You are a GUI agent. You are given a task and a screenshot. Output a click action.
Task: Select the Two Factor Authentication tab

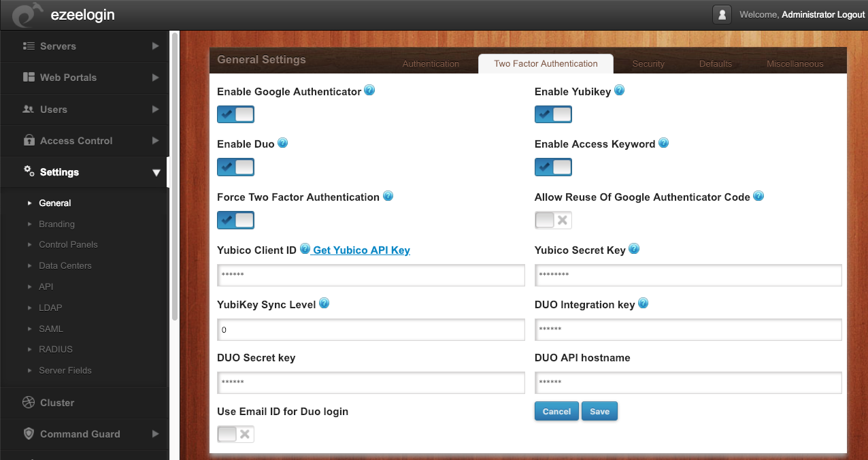pos(546,64)
